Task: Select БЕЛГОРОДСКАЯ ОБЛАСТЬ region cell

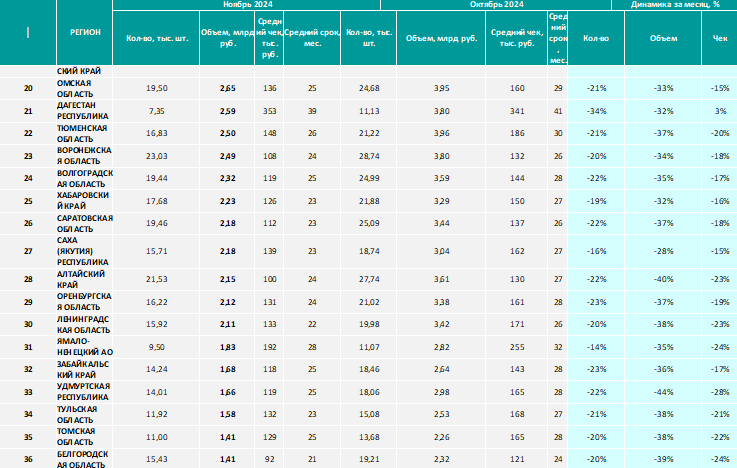Action: pyautogui.click(x=85, y=459)
